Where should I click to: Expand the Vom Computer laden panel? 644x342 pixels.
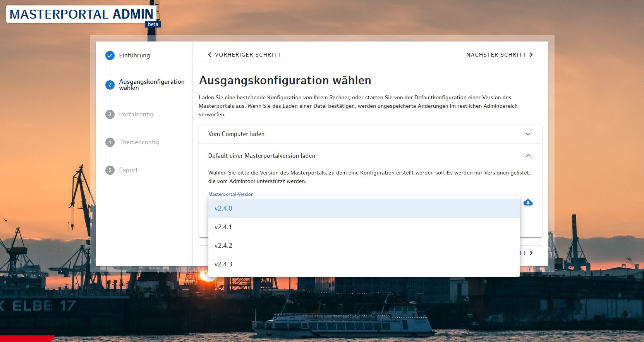tap(370, 134)
